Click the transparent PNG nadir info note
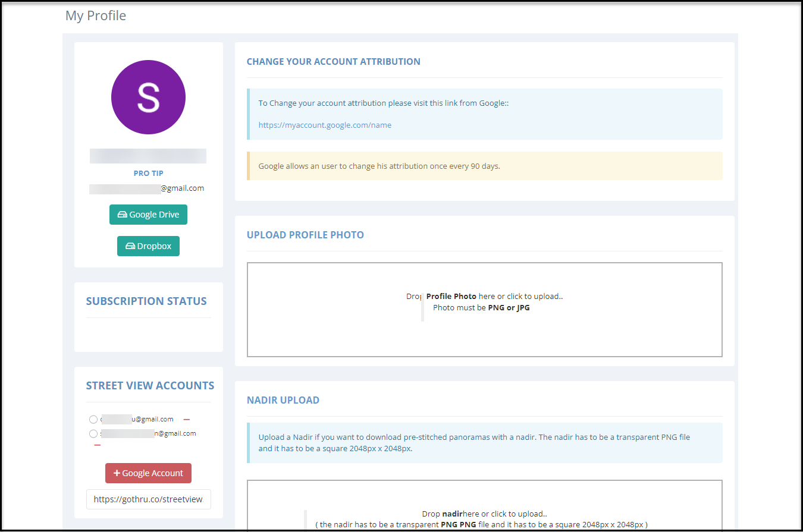Viewport: 803px width, 532px height. (x=485, y=443)
